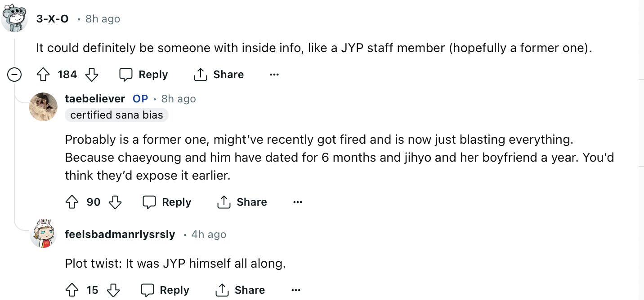The width and height of the screenshot is (644, 300).
Task: Upvote feelsbadmanrlysrsly's comment
Action: 72,290
